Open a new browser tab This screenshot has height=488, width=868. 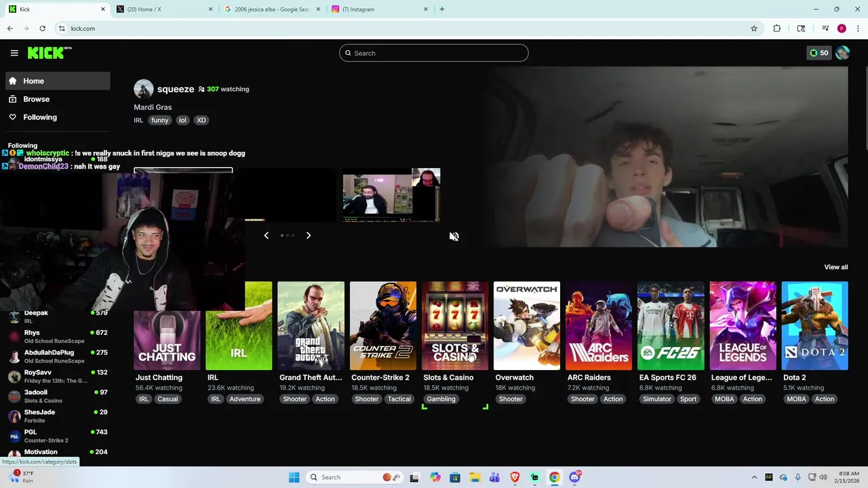[442, 9]
